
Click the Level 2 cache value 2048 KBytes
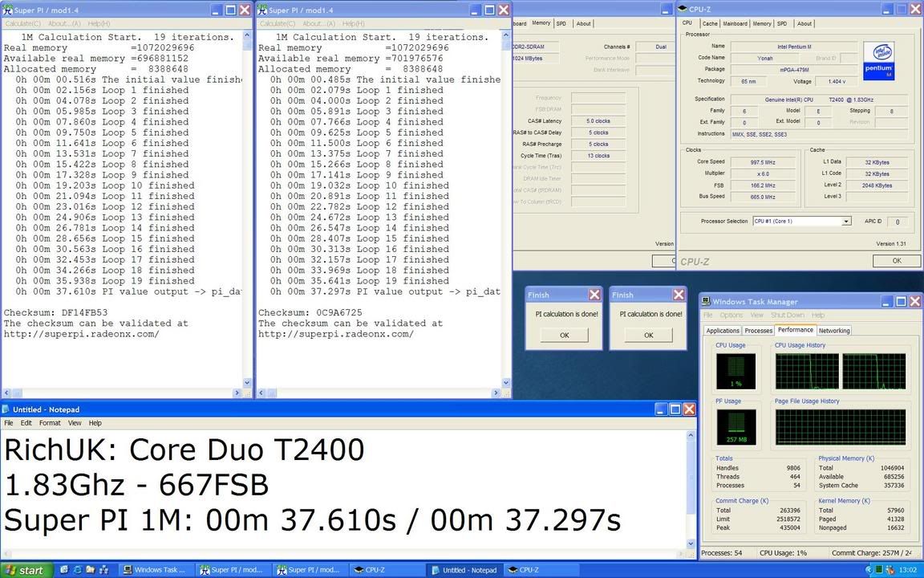pos(876,185)
